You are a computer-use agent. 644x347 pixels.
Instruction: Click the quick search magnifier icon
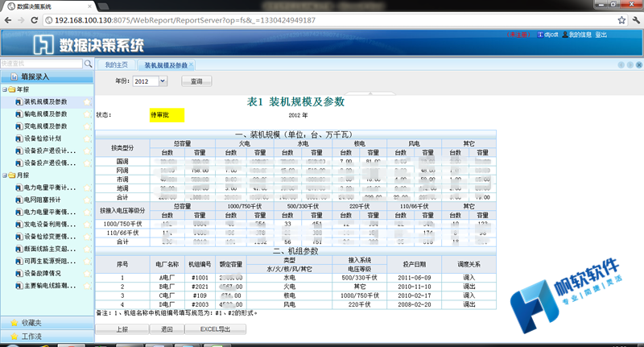88,64
